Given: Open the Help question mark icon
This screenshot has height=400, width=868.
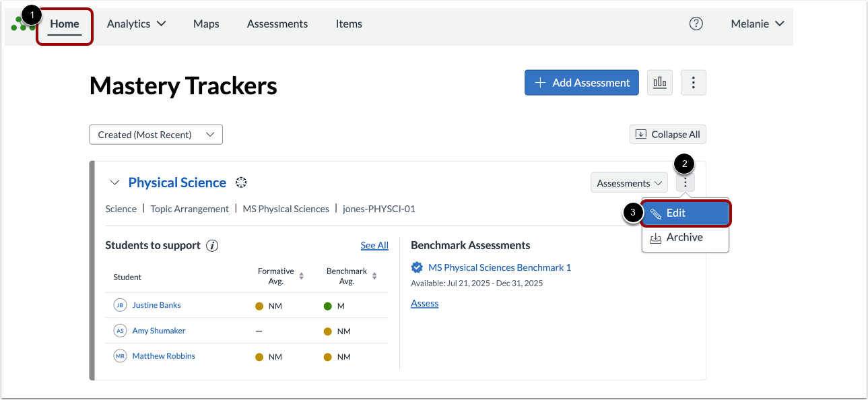Looking at the screenshot, I should click(696, 24).
